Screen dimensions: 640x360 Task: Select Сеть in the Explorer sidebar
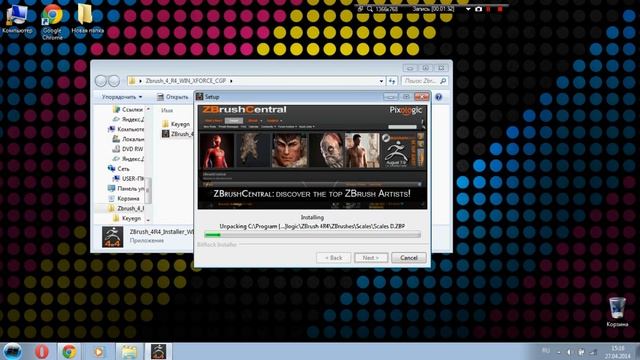coord(119,169)
